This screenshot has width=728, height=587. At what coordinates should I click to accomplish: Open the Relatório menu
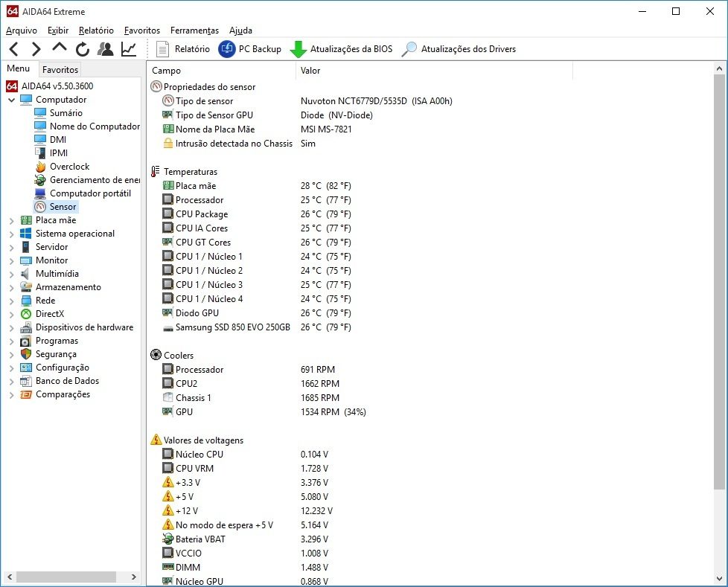(96, 31)
